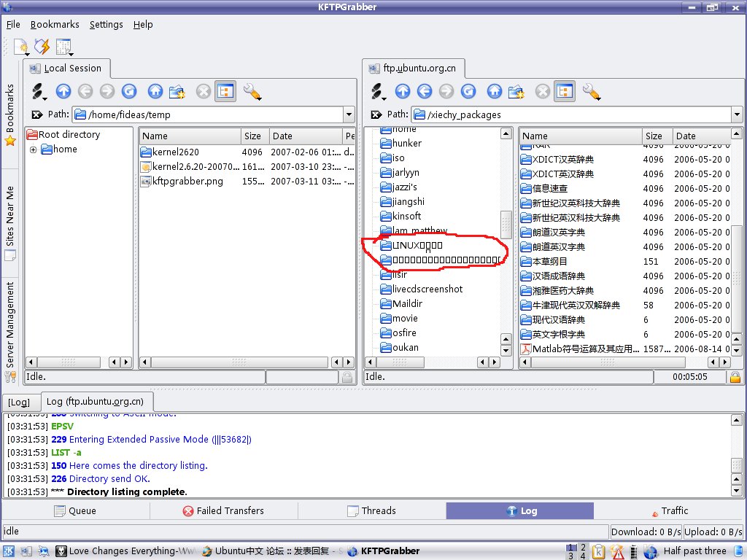Select the kftpgrabber.png file
The height and width of the screenshot is (560, 747).
[x=187, y=181]
